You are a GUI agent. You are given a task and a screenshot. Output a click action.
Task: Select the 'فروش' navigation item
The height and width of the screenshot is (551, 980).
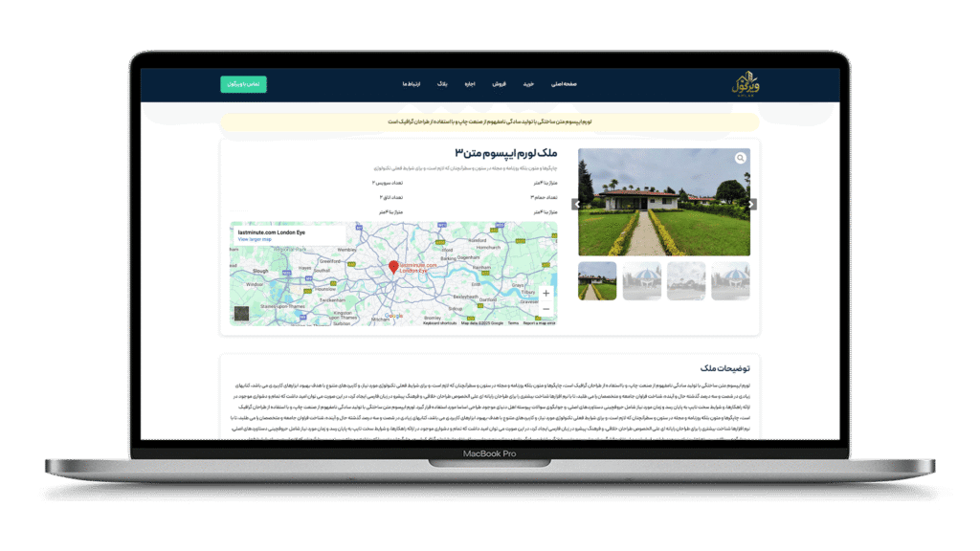pos(499,84)
